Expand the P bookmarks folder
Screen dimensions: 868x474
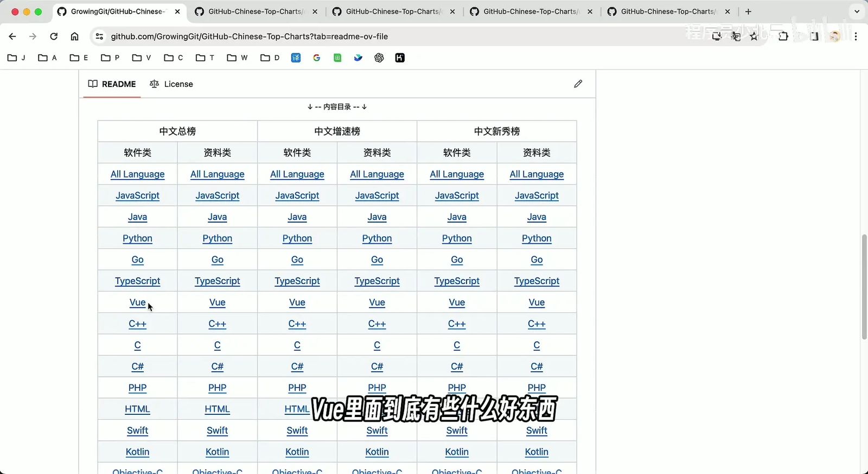click(110, 58)
